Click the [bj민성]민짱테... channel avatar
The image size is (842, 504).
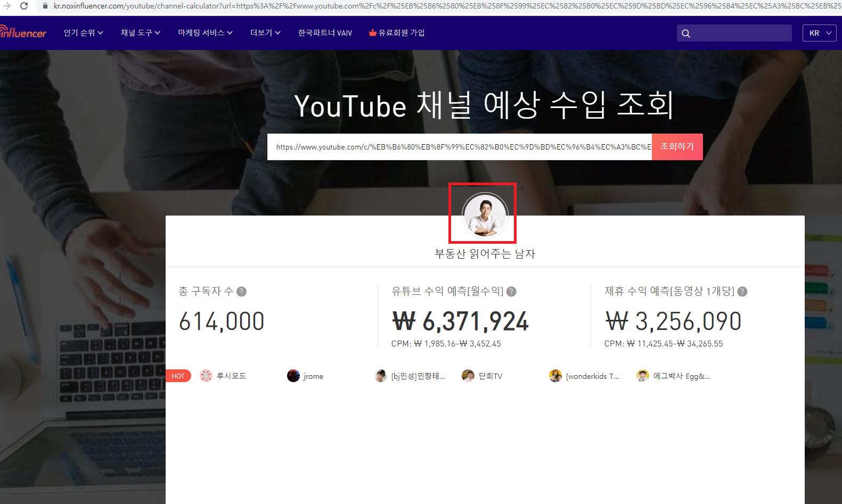[381, 376]
